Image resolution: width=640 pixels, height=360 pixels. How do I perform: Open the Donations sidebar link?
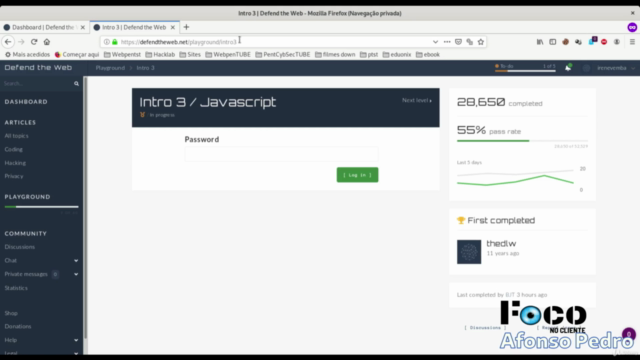(x=18, y=327)
